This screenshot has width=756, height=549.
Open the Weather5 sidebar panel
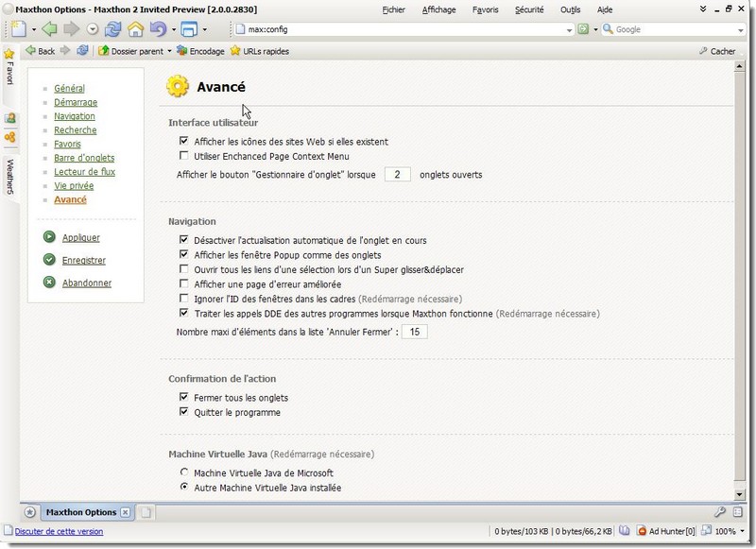pos(9,177)
